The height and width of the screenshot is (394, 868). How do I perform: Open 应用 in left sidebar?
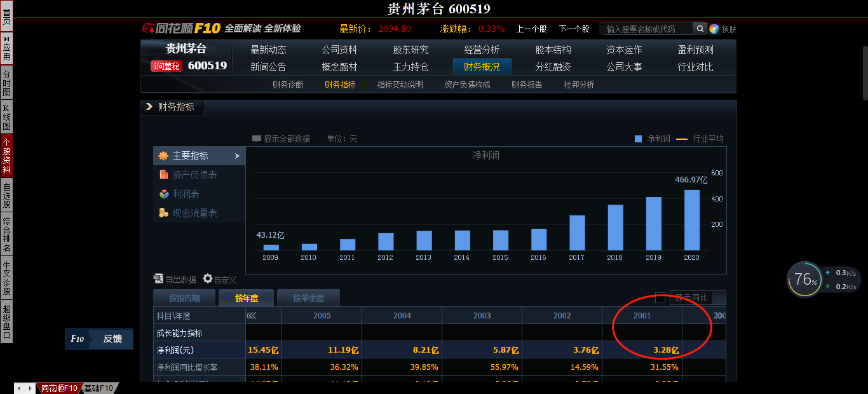point(6,48)
